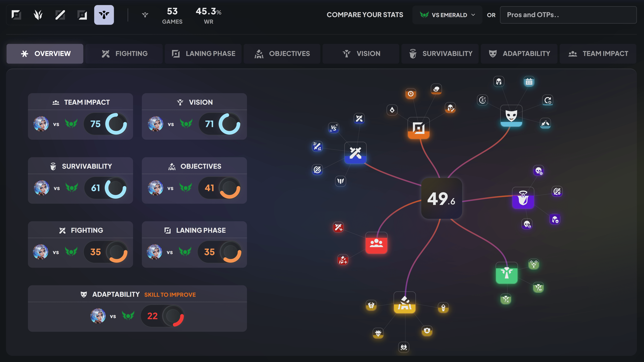Select the jungle role icon
644x362 pixels.
coord(38,15)
